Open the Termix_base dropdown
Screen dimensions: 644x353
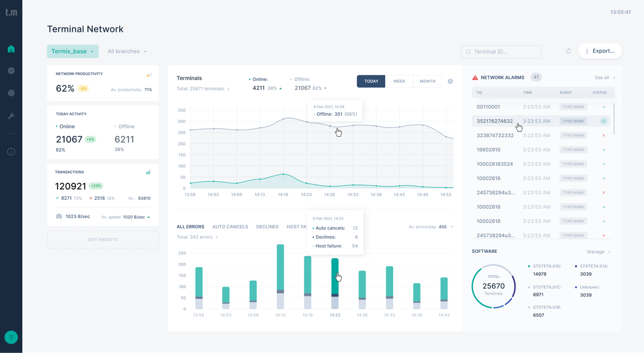click(x=73, y=51)
